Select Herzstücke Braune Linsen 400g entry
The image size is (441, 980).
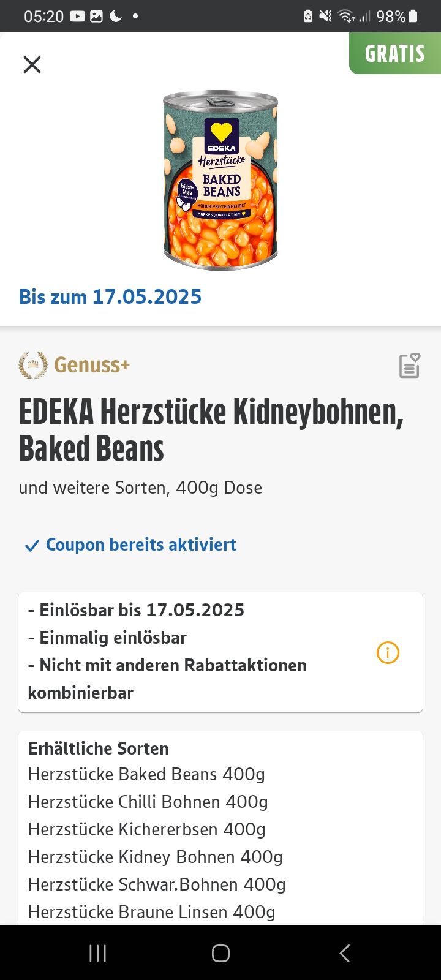pyautogui.click(x=151, y=913)
